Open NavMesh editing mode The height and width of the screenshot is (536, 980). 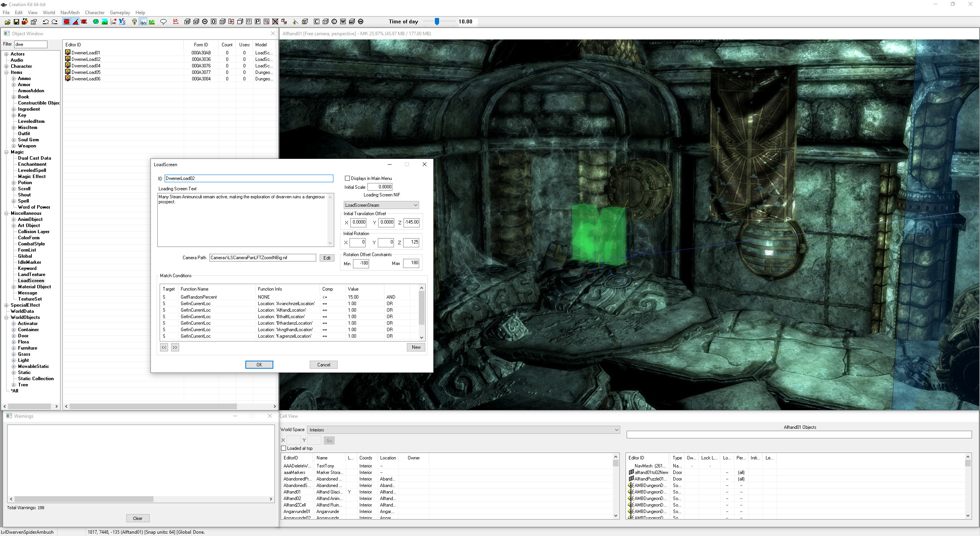[x=176, y=22]
